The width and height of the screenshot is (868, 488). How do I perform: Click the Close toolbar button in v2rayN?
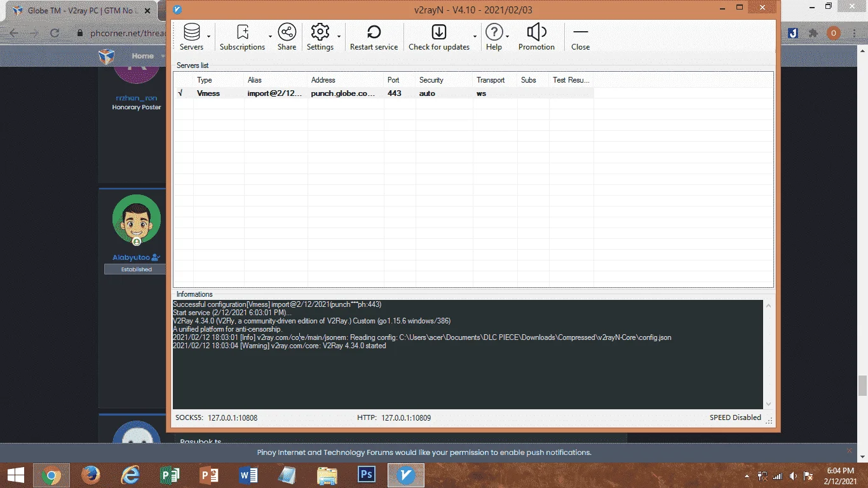tap(580, 37)
